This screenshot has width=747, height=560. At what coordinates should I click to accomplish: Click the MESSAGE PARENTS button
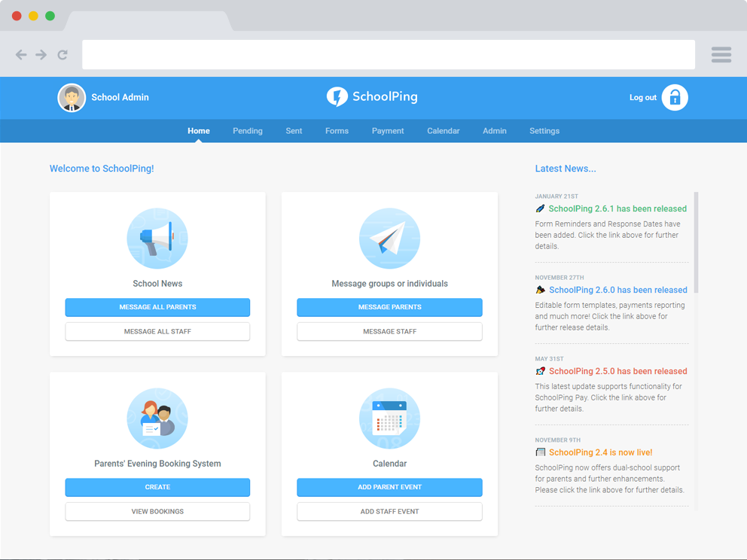pyautogui.click(x=390, y=307)
